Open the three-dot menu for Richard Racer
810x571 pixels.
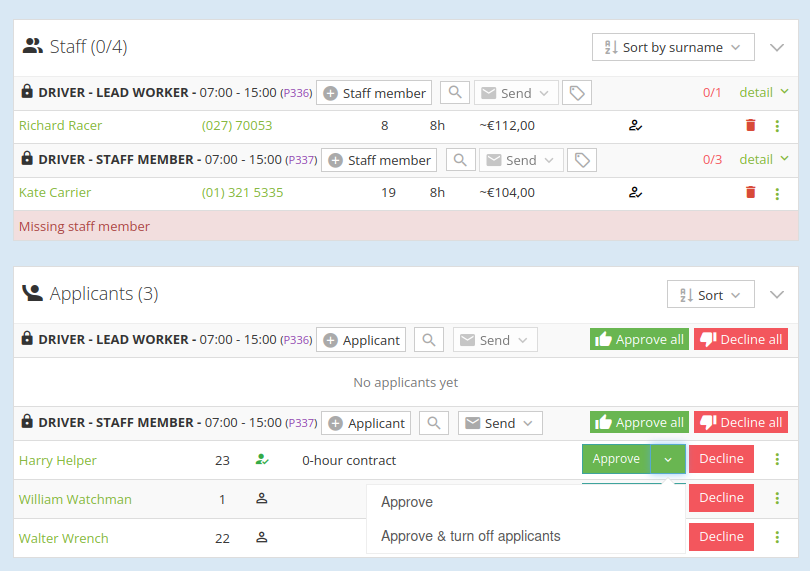pos(777,126)
